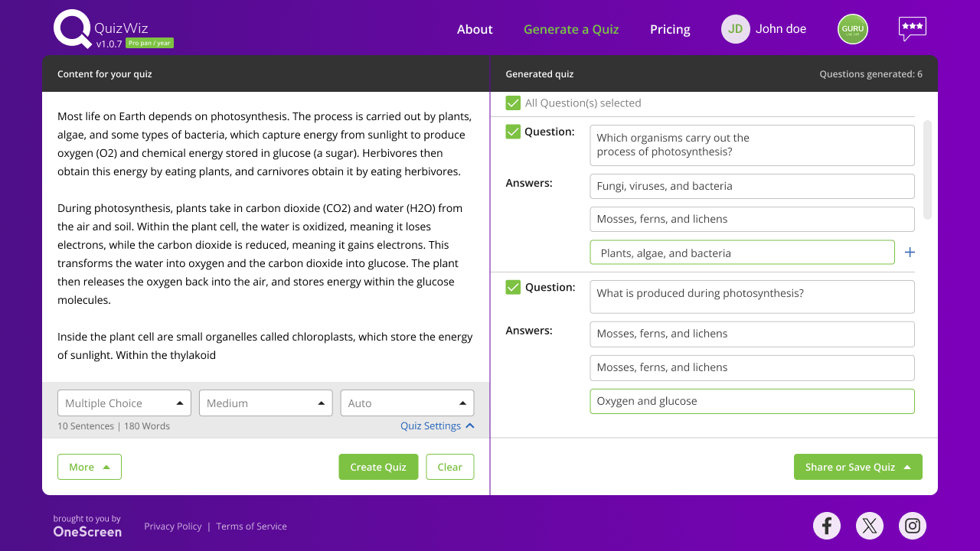980x551 pixels.
Task: Open the About page
Action: 475,29
